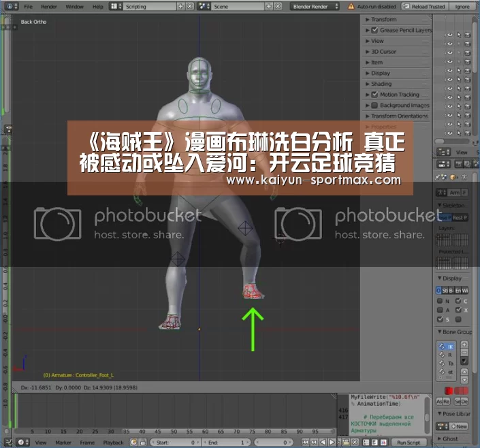Collapse the Bone Groups panel

click(x=454, y=332)
